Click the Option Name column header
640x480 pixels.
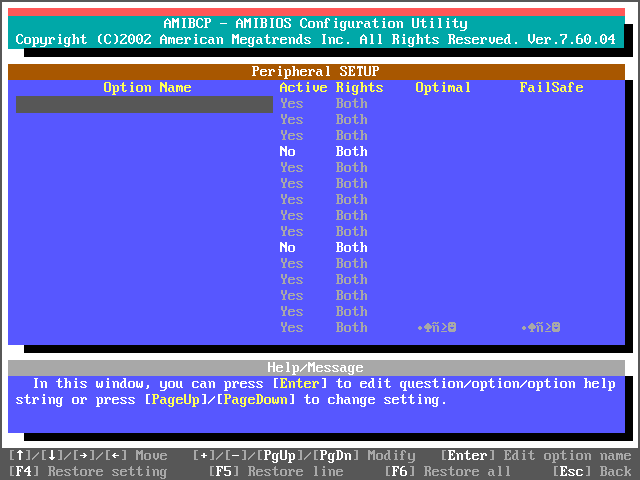click(147, 88)
